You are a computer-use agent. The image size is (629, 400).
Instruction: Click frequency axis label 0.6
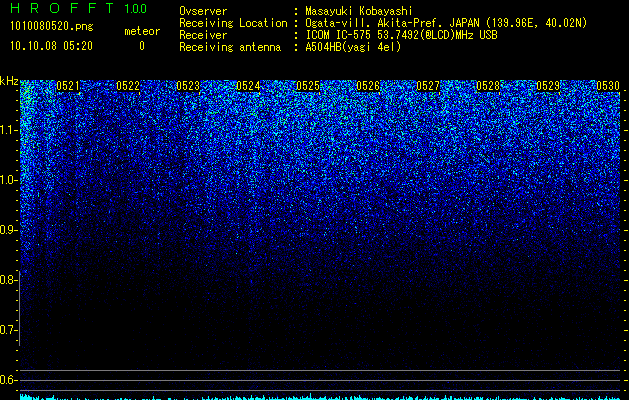8,380
